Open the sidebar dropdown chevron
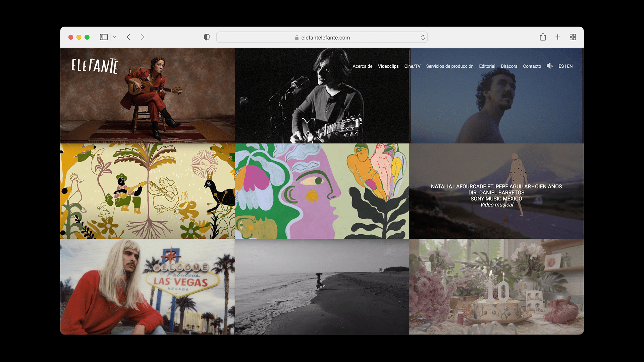 point(114,37)
